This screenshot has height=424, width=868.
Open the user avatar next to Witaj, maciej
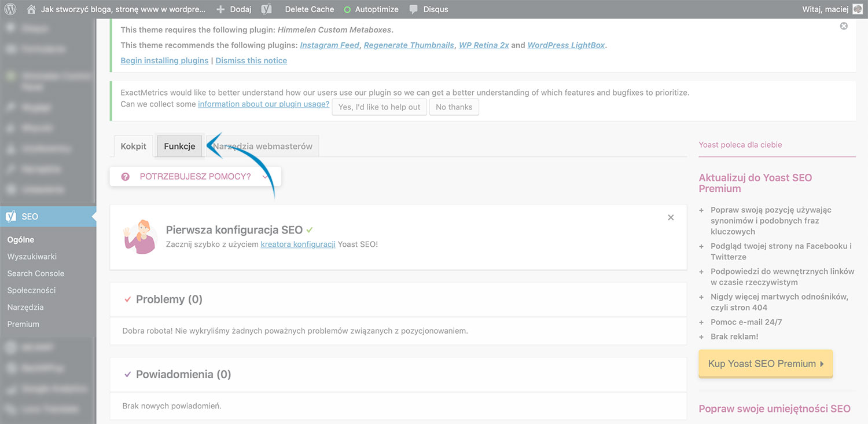point(857,9)
